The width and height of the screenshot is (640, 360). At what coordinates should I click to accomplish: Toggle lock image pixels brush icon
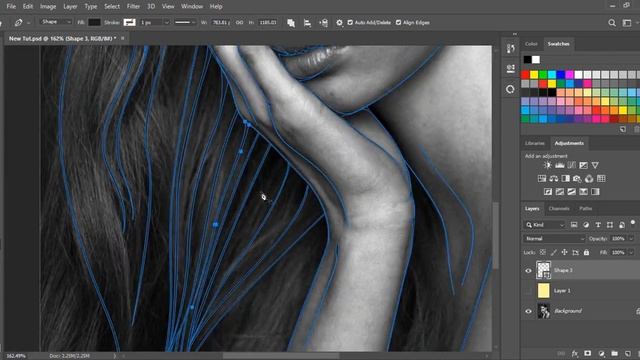click(x=553, y=253)
